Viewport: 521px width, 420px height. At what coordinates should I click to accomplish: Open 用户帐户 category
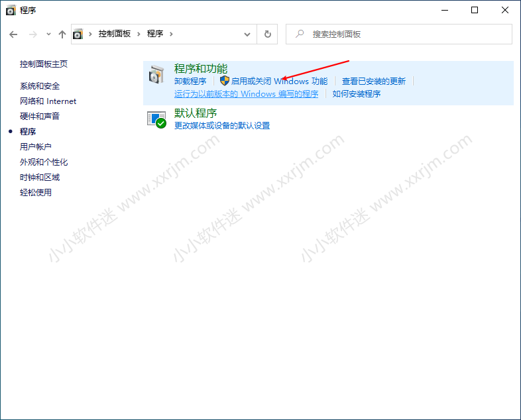[x=36, y=146]
